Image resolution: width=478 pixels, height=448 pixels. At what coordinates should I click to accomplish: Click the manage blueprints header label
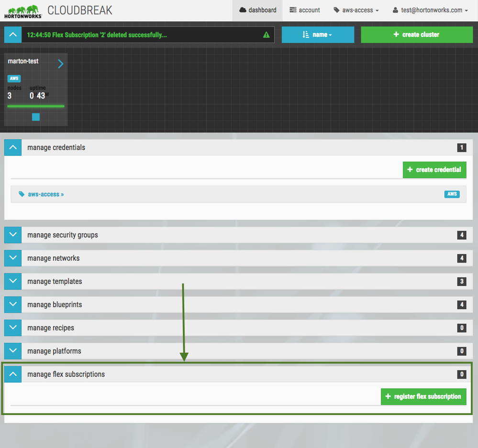coord(55,305)
